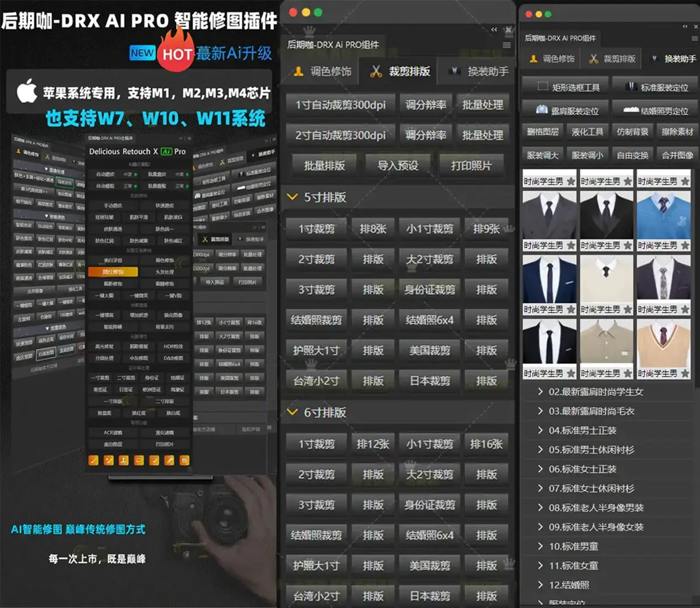Expand 08.标准老人半身像男装 folder
This screenshot has width=700, height=608.
coord(540,508)
